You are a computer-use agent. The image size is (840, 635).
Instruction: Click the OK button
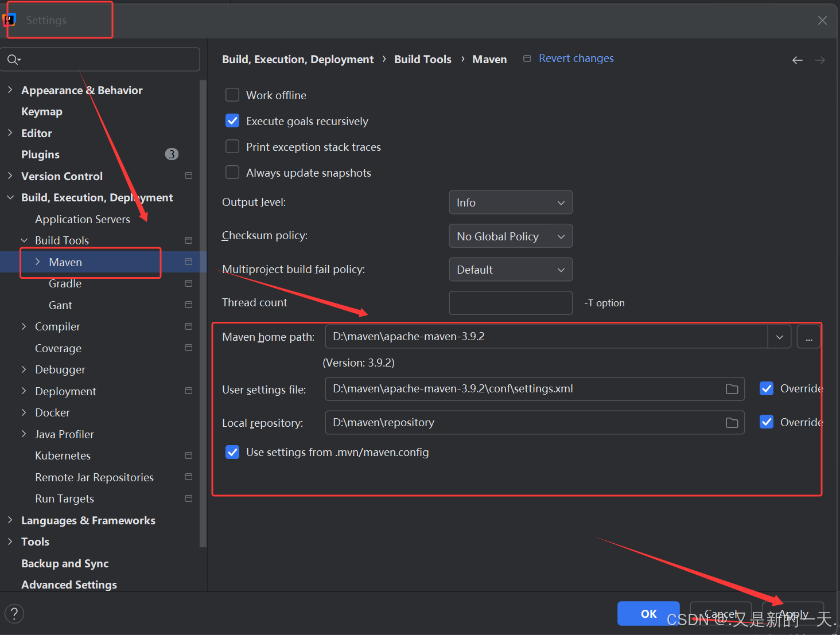pos(648,614)
